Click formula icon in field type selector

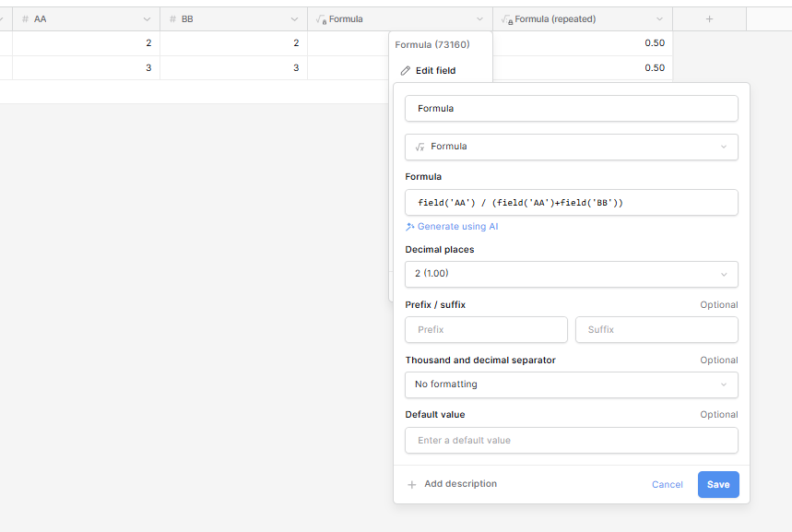point(420,147)
